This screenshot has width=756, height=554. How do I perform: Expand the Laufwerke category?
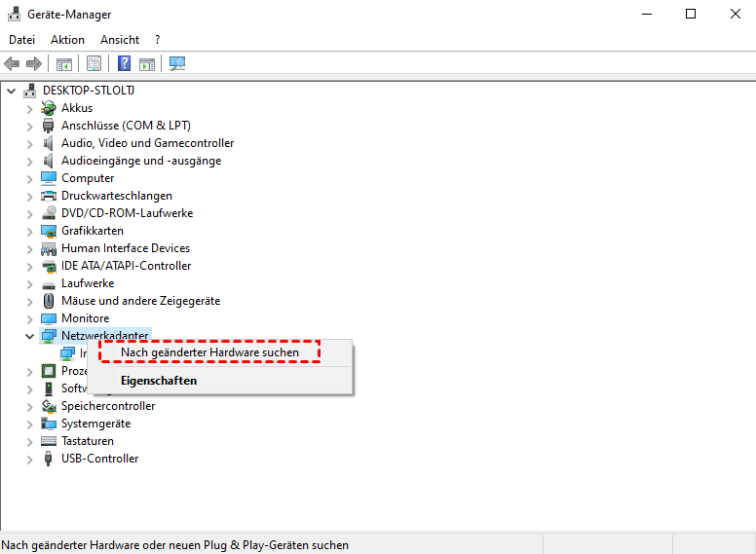pyautogui.click(x=29, y=284)
